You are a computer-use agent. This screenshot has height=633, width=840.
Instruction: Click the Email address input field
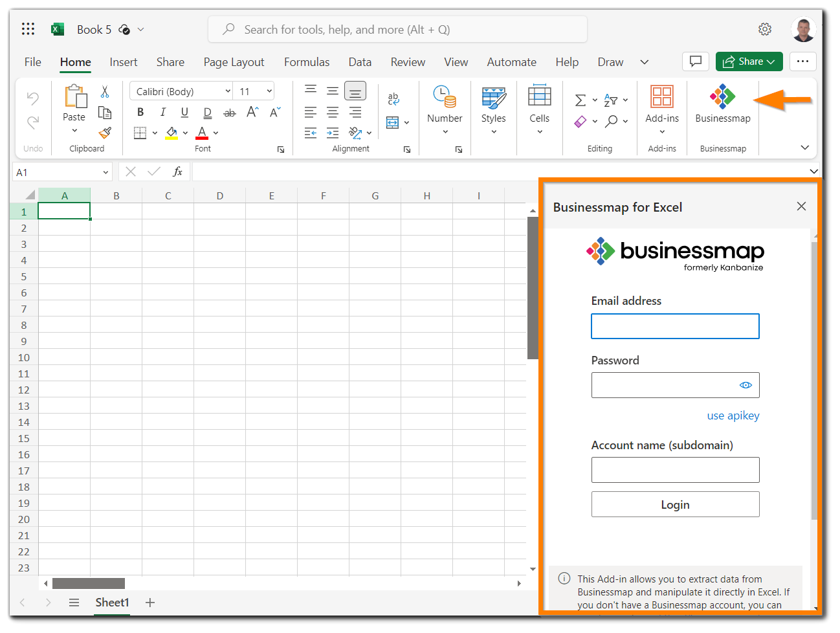pyautogui.click(x=675, y=326)
